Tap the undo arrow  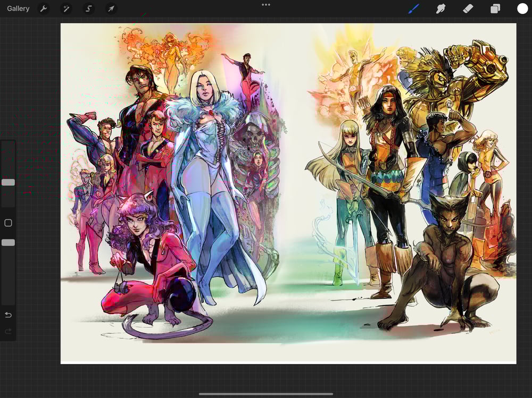click(x=7, y=315)
